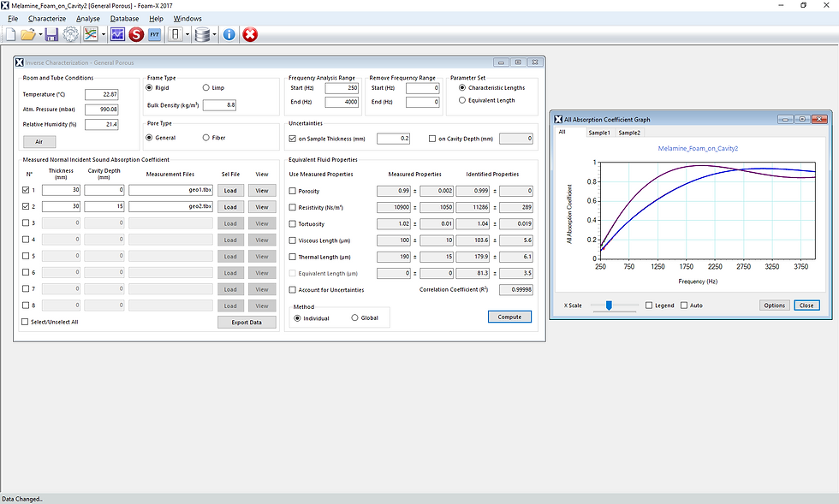This screenshot has height=504, width=839.
Task: Check the Porosity measured property box
Action: (x=292, y=191)
